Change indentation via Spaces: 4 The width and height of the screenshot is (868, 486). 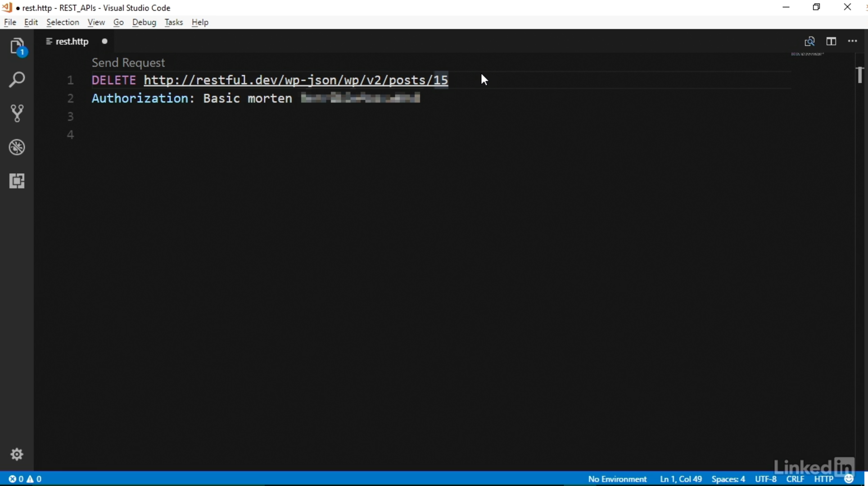click(x=728, y=479)
